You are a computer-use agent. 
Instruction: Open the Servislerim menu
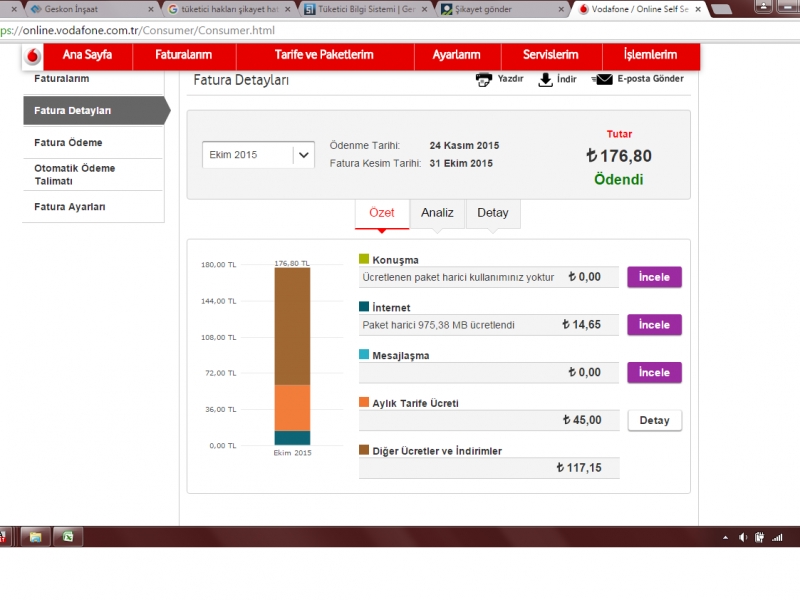(551, 55)
